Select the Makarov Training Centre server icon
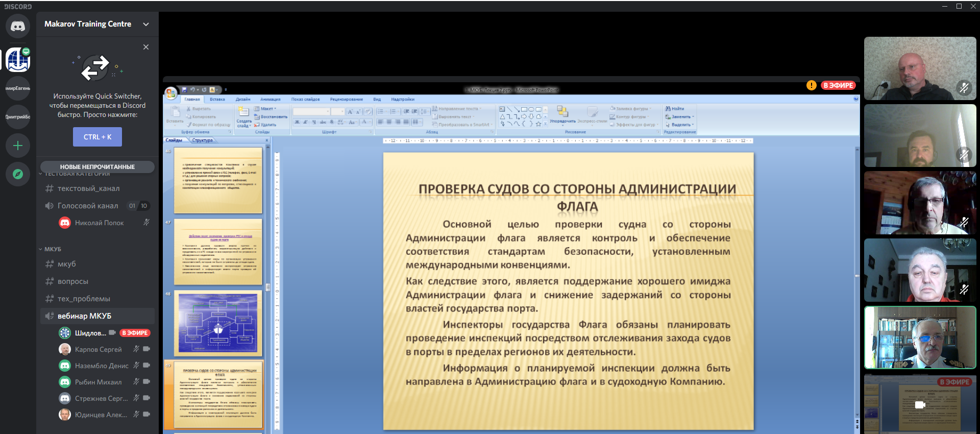Image resolution: width=980 pixels, height=434 pixels. (18, 60)
